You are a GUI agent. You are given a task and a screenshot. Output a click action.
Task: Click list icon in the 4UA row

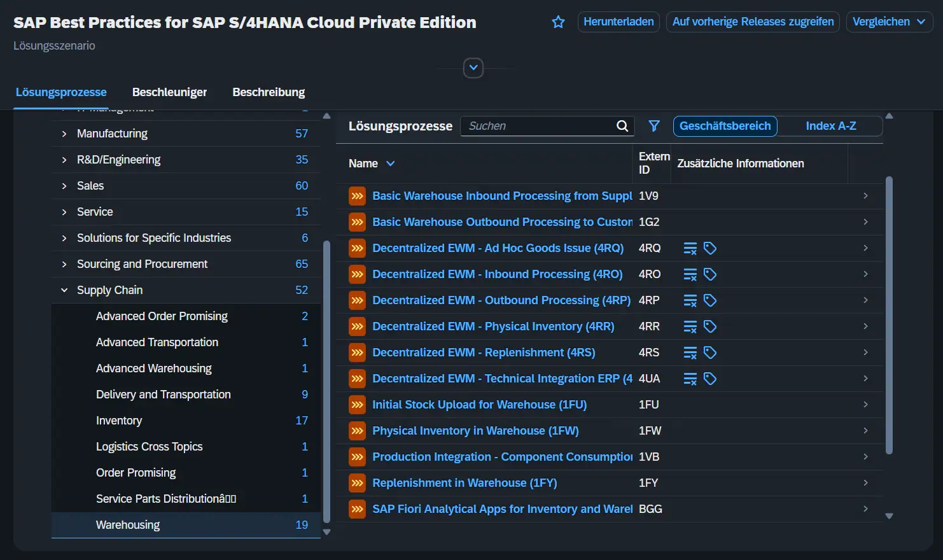pyautogui.click(x=690, y=379)
